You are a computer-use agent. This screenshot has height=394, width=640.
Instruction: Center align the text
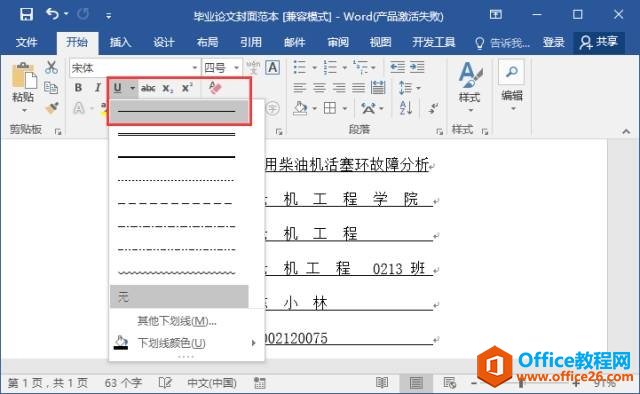tap(320, 88)
